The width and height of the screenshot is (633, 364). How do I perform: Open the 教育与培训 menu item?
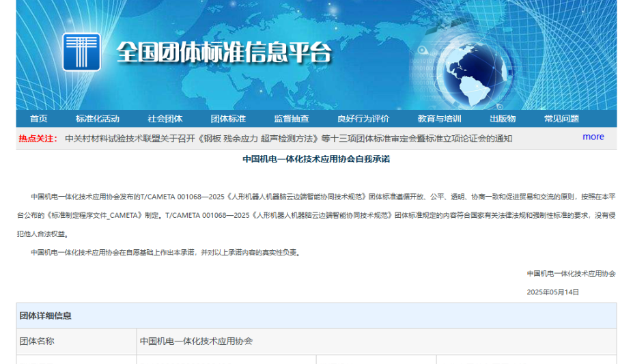point(439,119)
